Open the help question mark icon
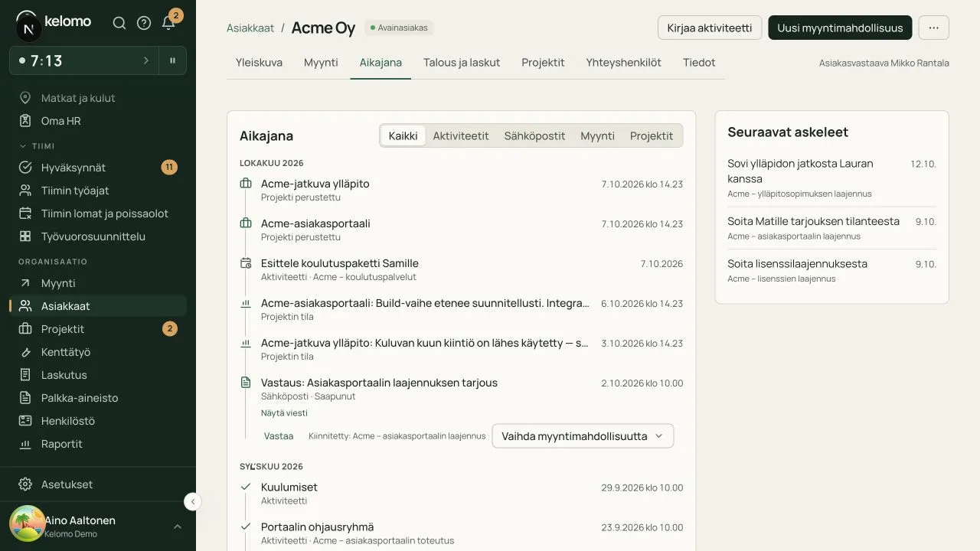The height and width of the screenshot is (551, 980). (x=144, y=23)
